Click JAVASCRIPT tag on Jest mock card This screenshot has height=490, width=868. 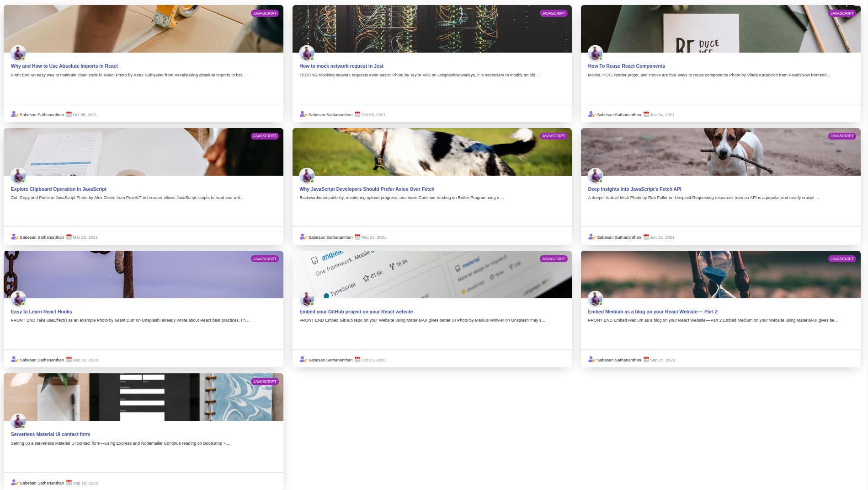(x=553, y=13)
